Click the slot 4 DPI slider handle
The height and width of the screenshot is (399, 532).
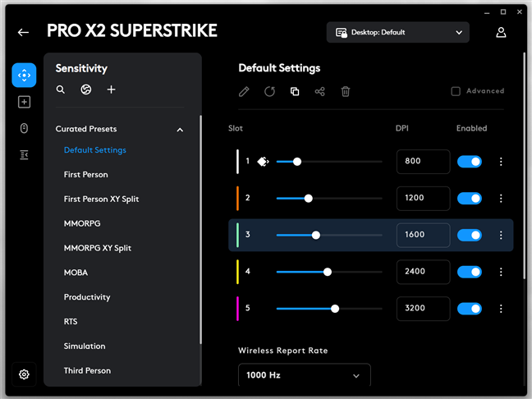[328, 272]
